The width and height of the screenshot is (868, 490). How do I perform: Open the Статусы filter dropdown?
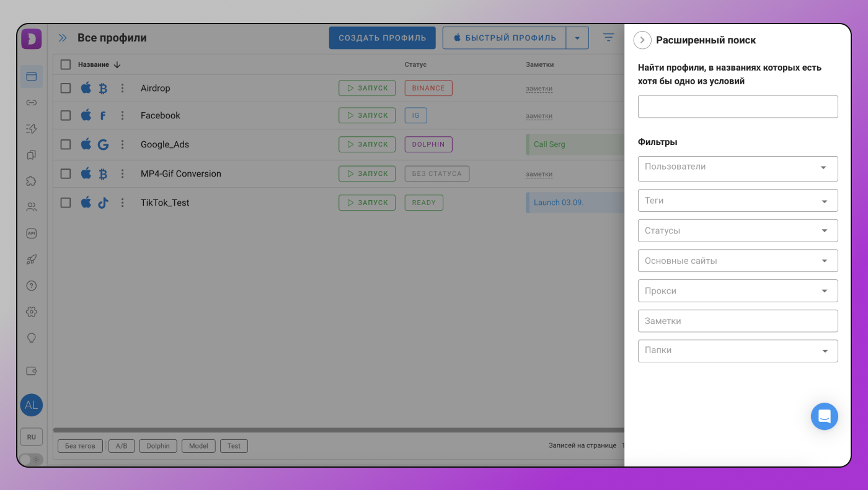(737, 230)
